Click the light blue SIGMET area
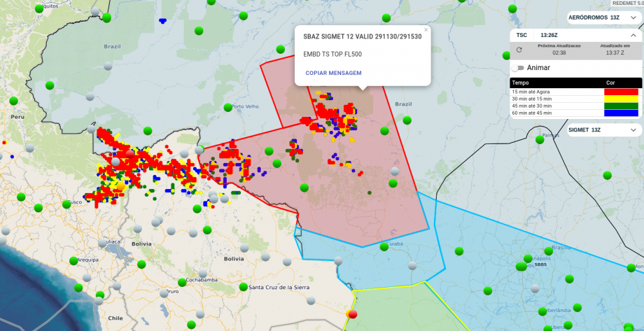644x331 pixels. (490, 238)
